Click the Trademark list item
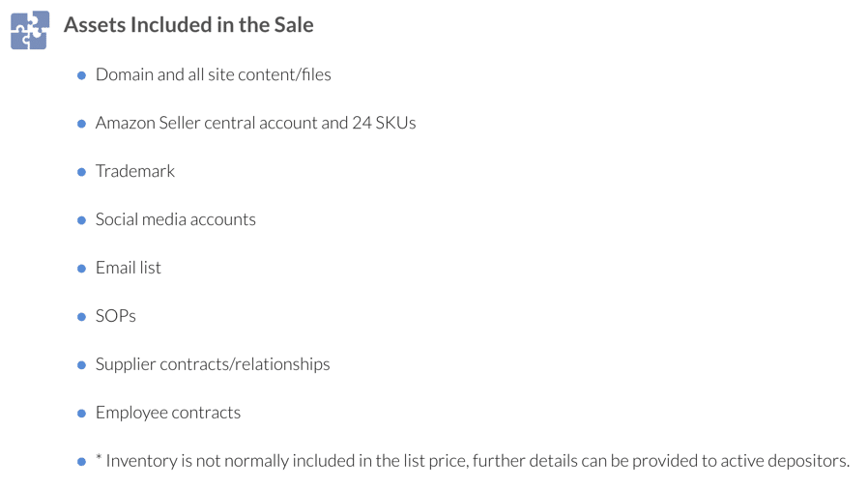This screenshot has height=488, width=868. 135,171
